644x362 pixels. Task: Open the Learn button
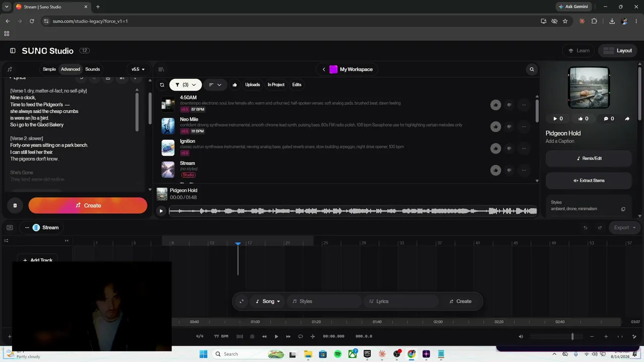tap(579, 51)
